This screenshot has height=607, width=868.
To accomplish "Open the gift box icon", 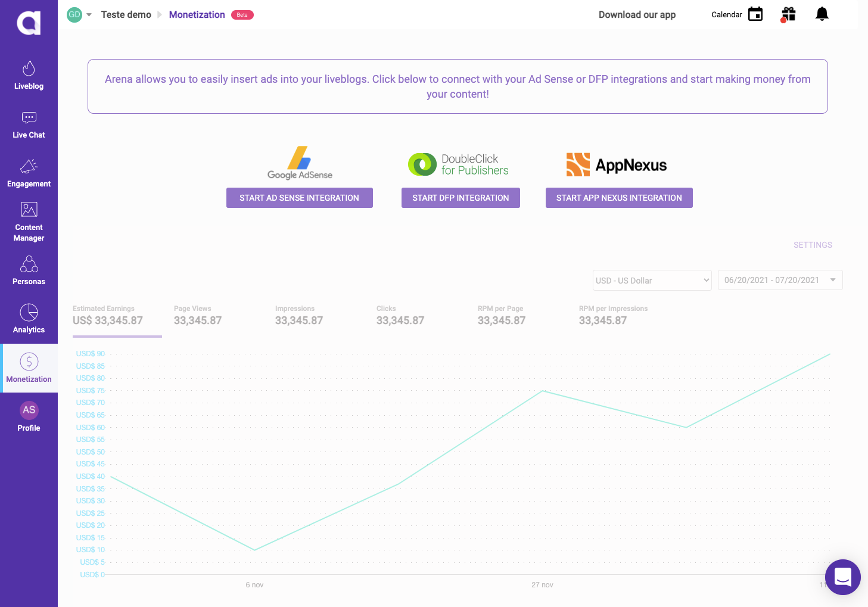I will click(x=788, y=14).
